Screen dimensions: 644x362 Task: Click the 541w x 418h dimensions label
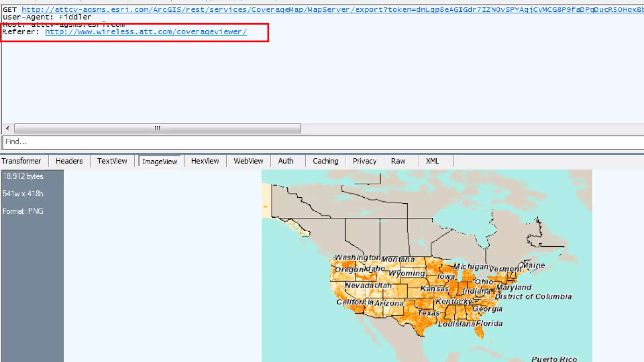point(23,194)
